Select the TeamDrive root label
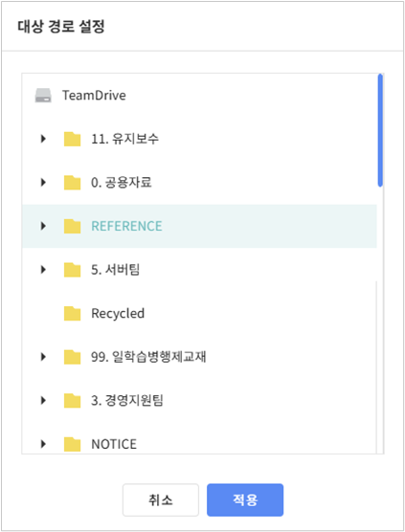The image size is (405, 532). click(x=94, y=96)
